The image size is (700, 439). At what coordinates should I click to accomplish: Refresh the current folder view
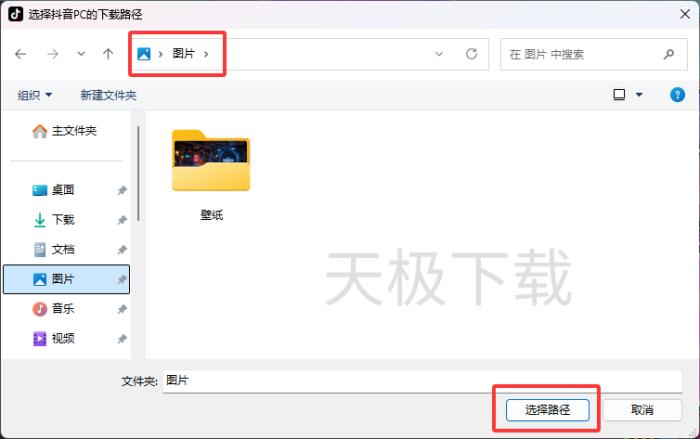(x=471, y=54)
